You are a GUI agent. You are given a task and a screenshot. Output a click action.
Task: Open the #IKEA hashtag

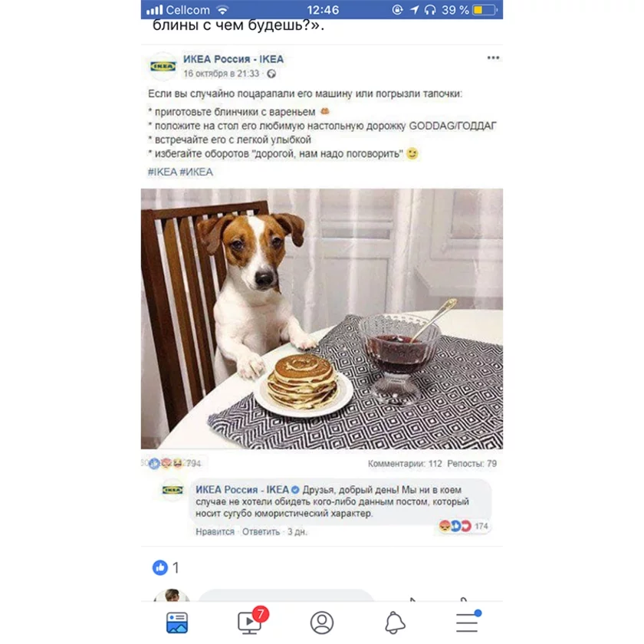[x=163, y=172]
